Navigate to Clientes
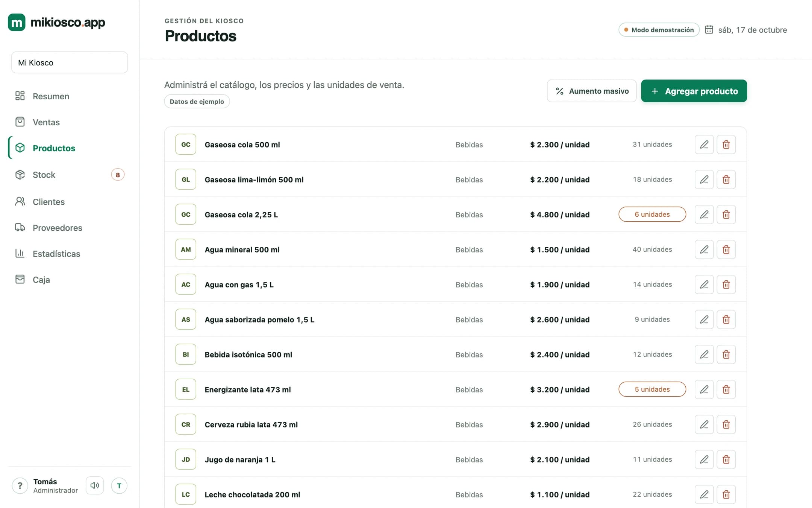The width and height of the screenshot is (812, 508). pos(70,202)
